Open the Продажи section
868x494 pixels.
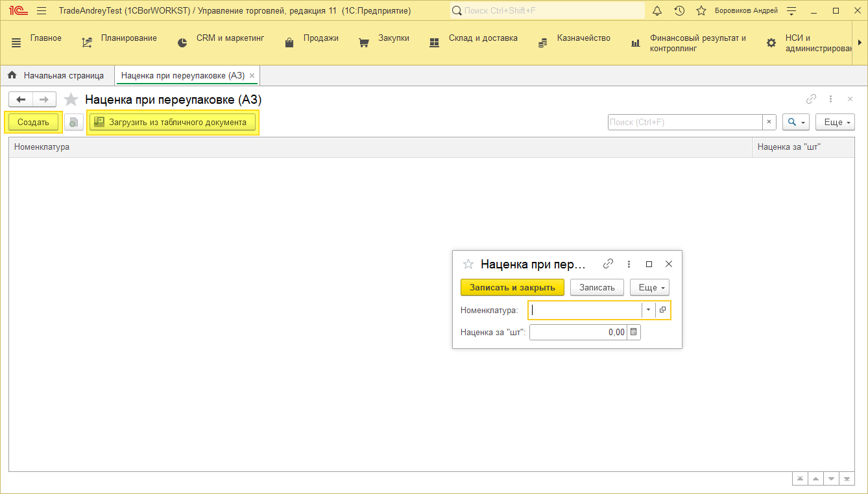tap(312, 38)
